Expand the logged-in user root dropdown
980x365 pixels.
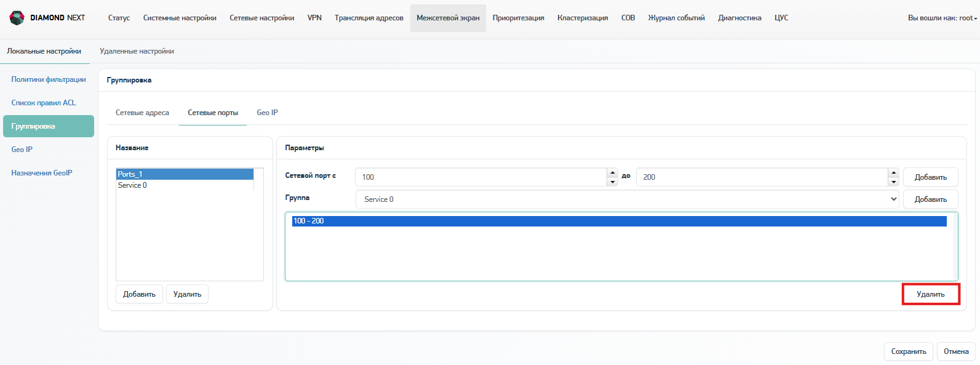point(942,18)
